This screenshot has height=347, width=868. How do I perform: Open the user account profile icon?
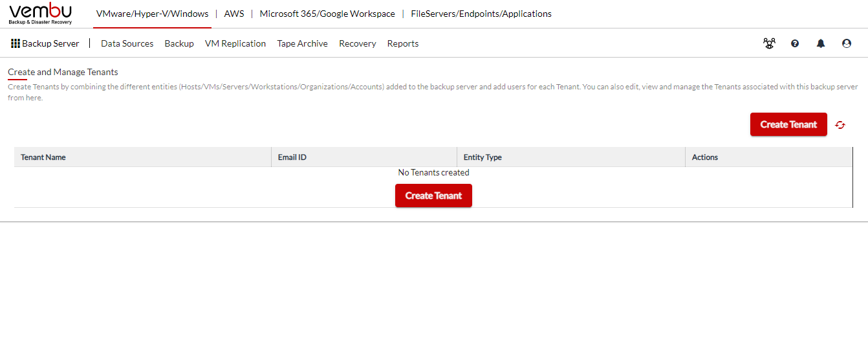[847, 43]
